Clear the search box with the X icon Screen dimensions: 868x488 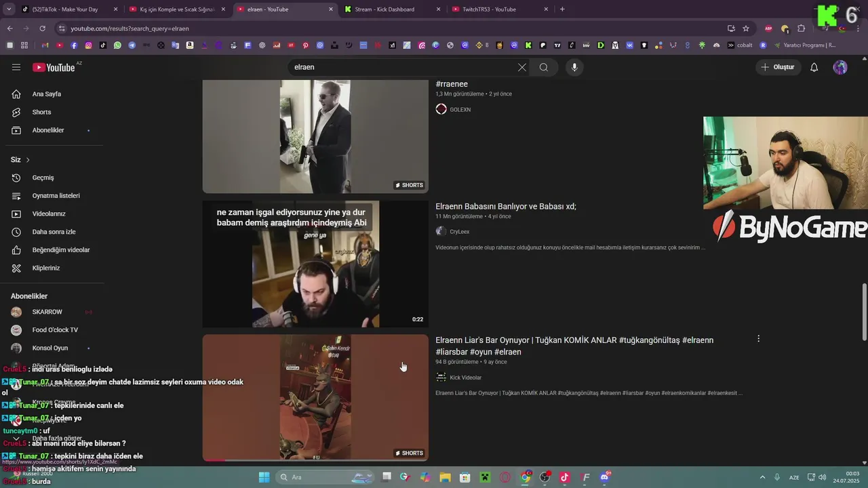pyautogui.click(x=521, y=67)
